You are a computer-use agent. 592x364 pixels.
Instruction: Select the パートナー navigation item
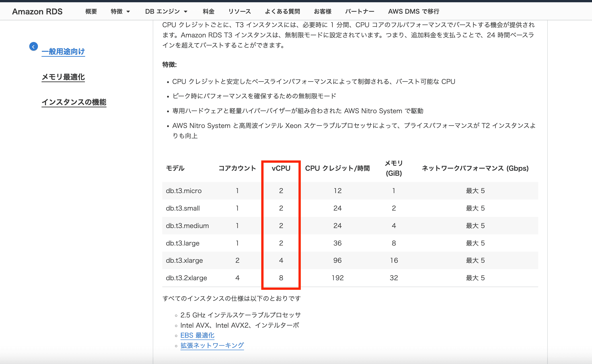[x=360, y=11]
